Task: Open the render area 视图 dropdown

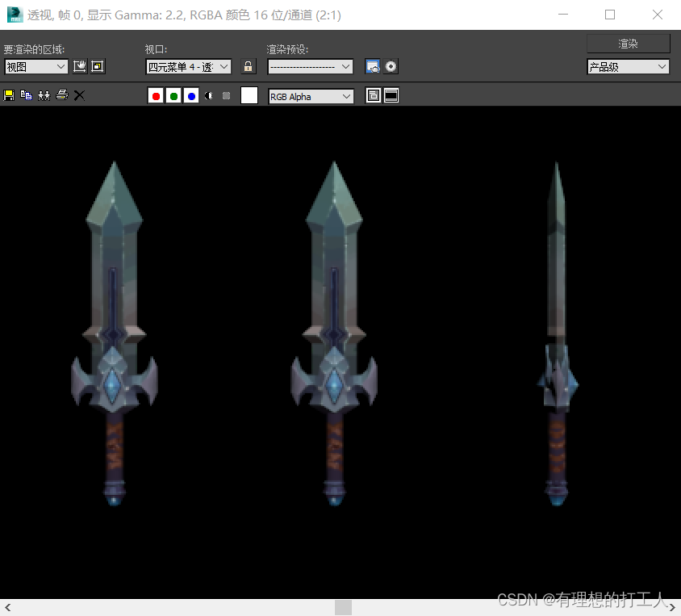Action: 36,67
